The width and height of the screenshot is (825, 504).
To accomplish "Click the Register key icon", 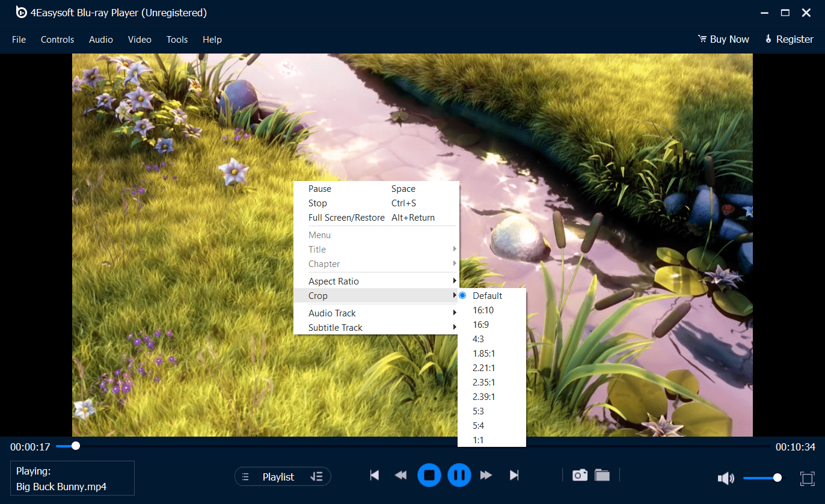I will tap(768, 39).
